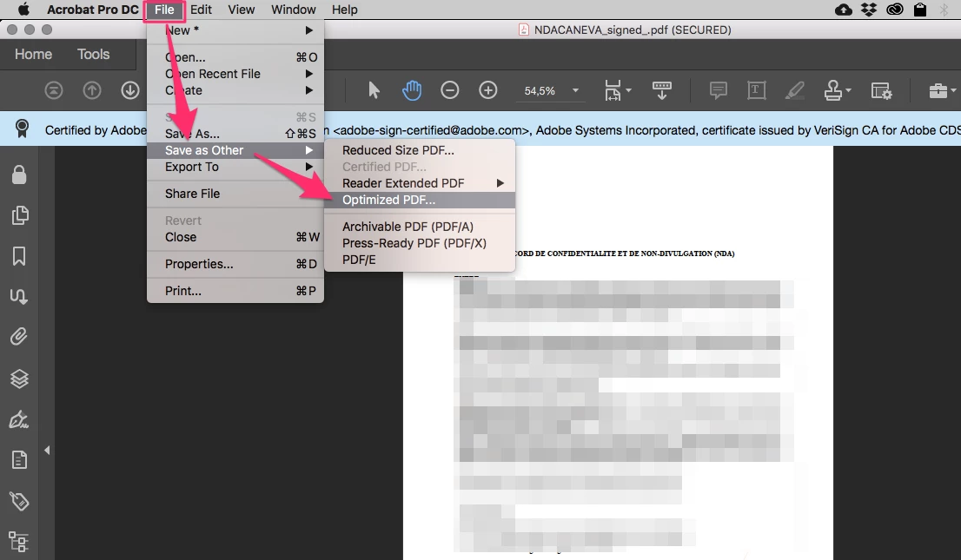
Task: Activate the Hand pan tool
Action: (x=412, y=90)
